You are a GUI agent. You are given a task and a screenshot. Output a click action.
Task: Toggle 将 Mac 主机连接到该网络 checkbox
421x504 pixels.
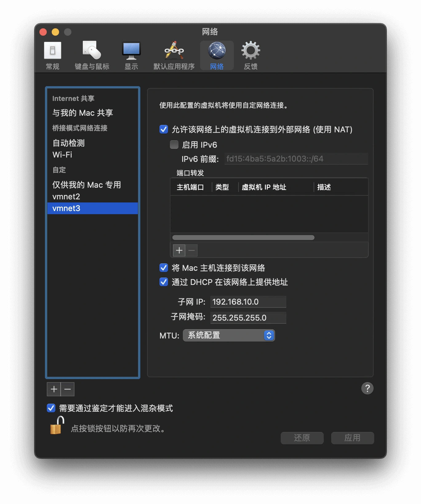coord(164,268)
